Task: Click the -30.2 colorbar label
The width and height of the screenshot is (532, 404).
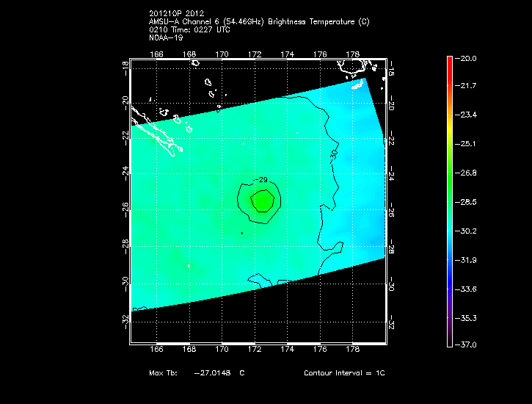Action: (465, 231)
